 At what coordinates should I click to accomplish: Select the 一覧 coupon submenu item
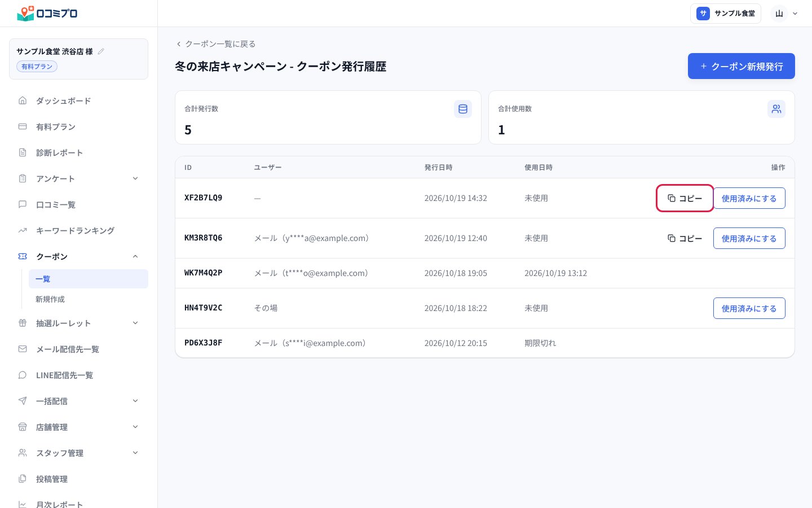click(x=89, y=279)
